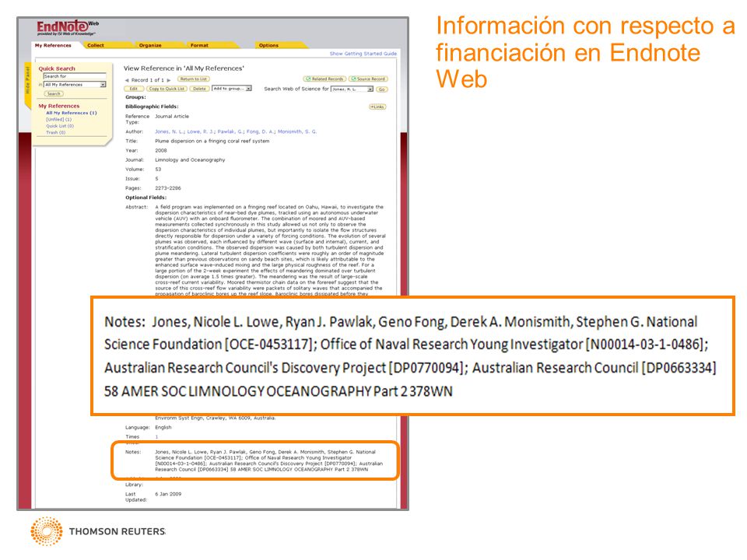Image resolution: width=747 pixels, height=560 pixels.
Task: Click the Links button
Action: pos(377,107)
